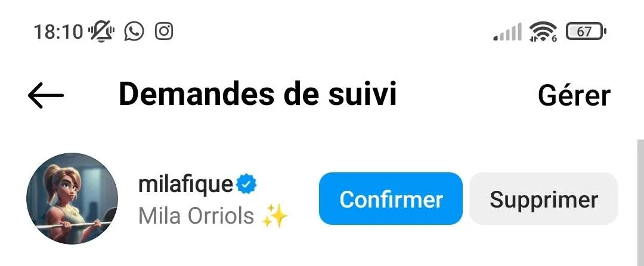Tap milafique's blue verified badge
Screen dimensions: 644x266
point(246,184)
